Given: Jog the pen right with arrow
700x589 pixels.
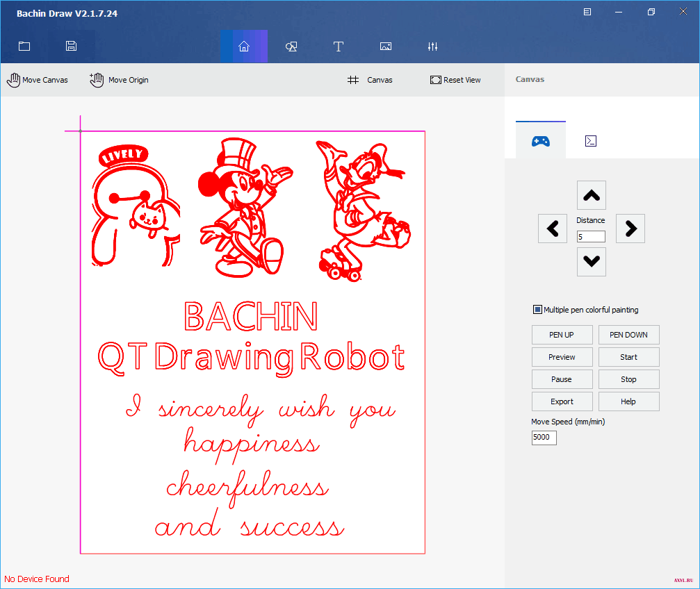Looking at the screenshot, I should (630, 229).
